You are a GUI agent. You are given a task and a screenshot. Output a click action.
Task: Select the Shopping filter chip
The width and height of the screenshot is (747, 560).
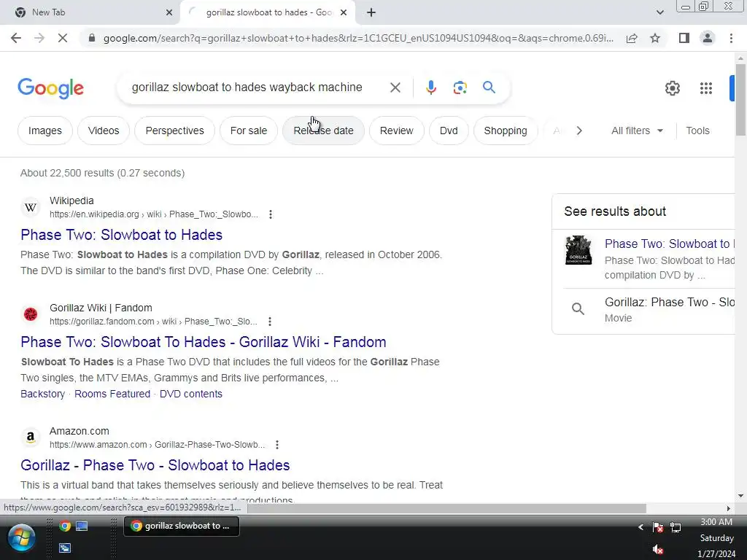coord(506,131)
